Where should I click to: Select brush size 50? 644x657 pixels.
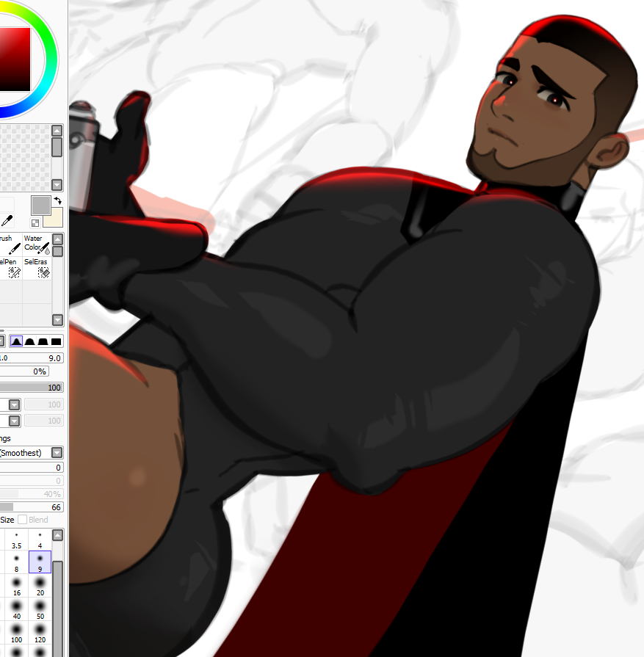(x=40, y=610)
